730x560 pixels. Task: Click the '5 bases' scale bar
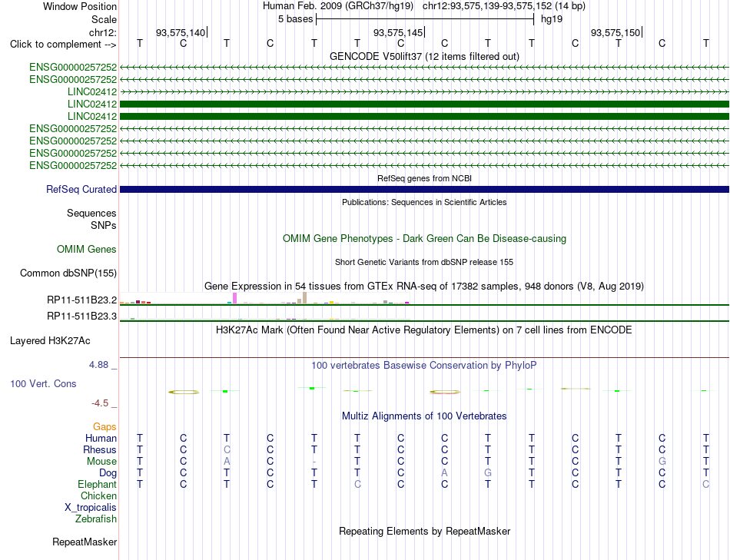[425, 19]
